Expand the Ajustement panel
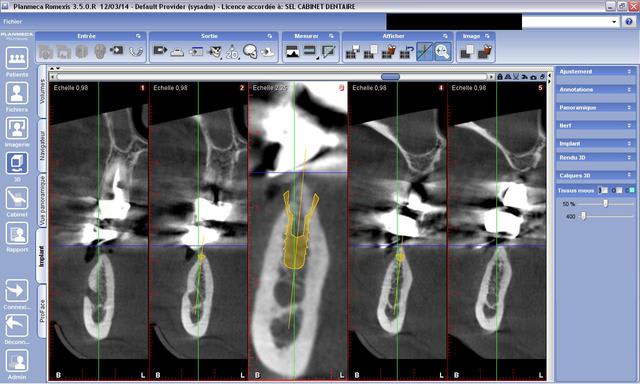This screenshot has height=384, width=640. [596, 71]
